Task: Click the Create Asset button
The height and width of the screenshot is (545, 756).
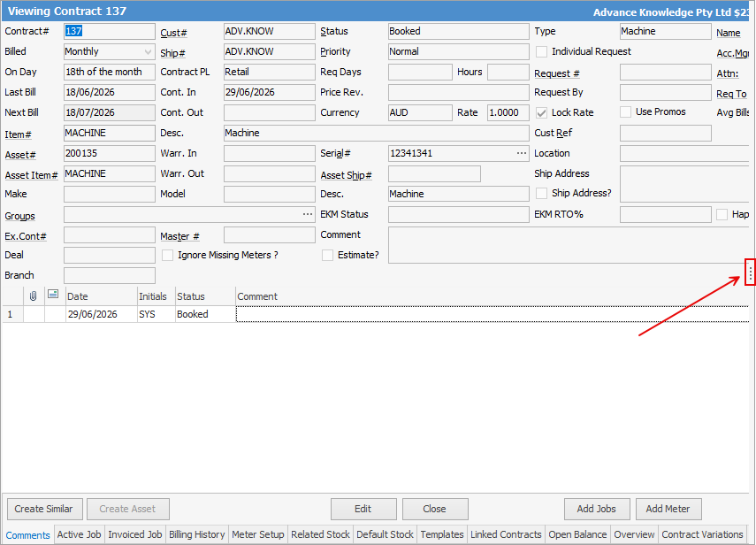Action: click(127, 509)
